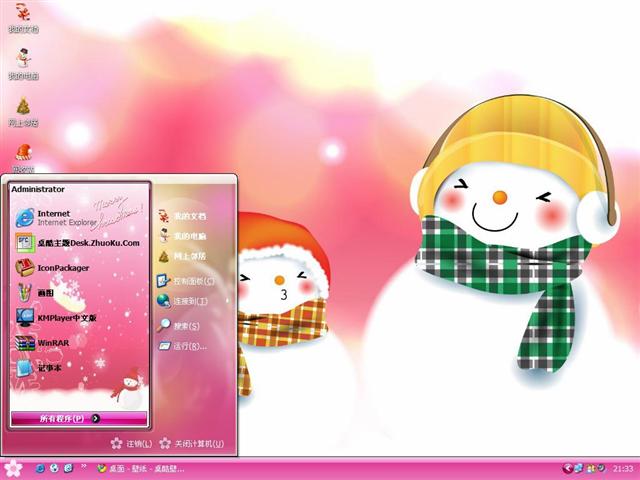Click the rightmost tray icon beside the clock

pos(602,468)
